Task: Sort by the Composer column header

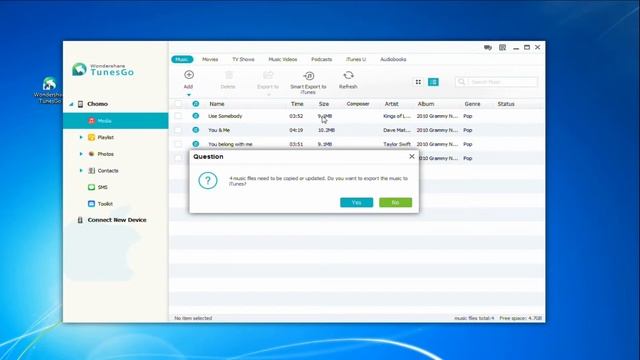Action: pos(358,104)
